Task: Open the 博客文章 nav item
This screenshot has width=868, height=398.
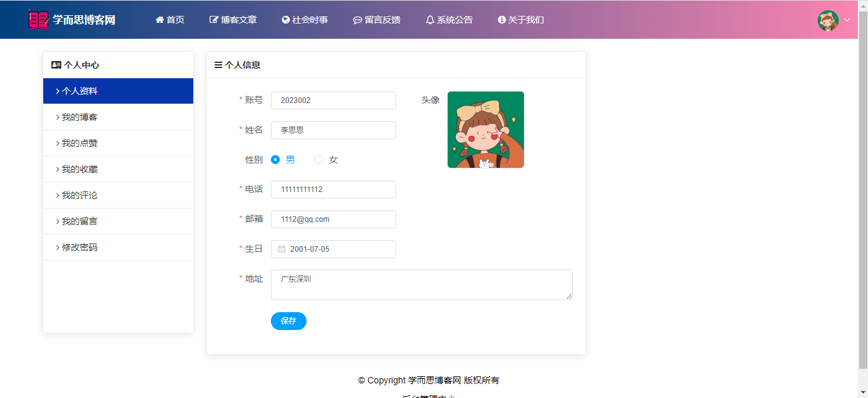Action: (x=233, y=20)
